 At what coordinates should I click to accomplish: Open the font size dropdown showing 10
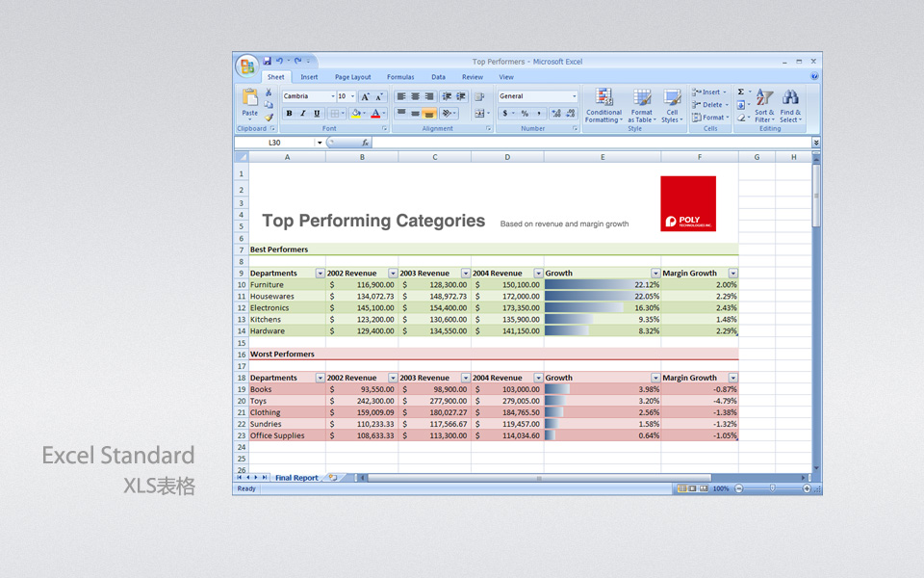353,96
